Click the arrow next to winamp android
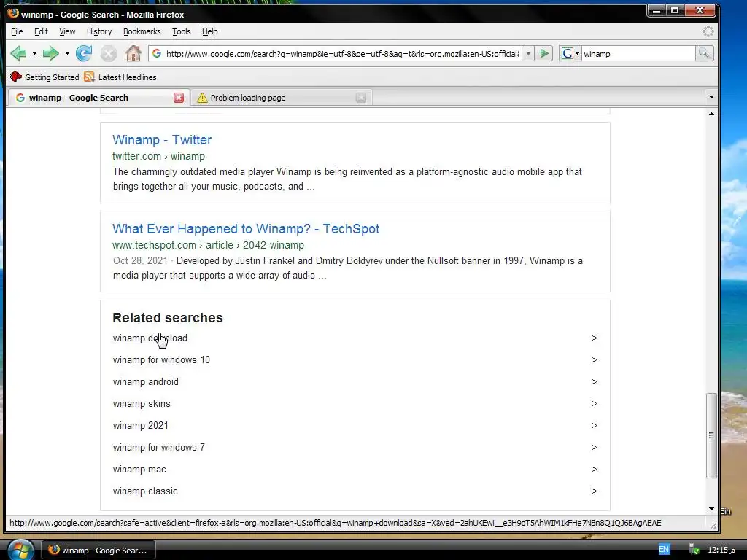 click(594, 382)
